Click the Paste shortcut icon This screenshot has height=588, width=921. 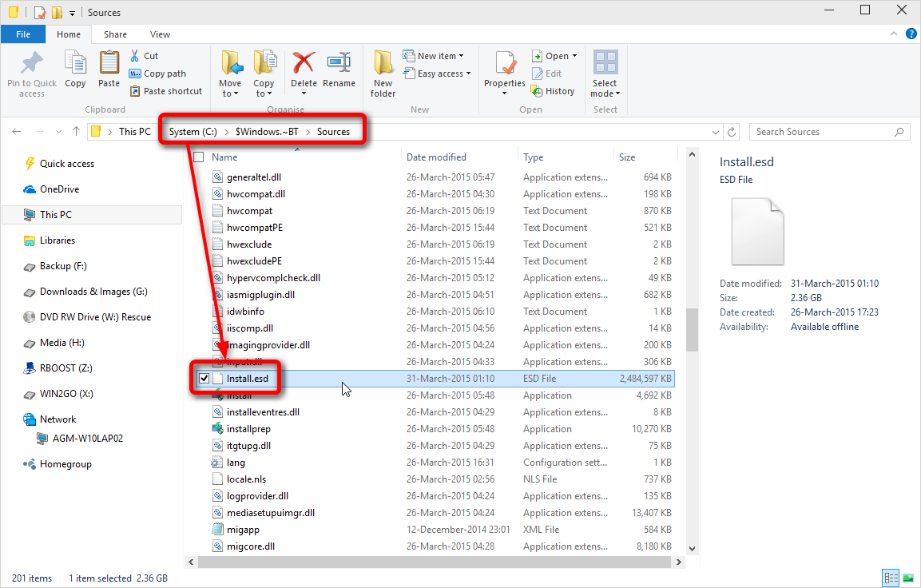(134, 91)
